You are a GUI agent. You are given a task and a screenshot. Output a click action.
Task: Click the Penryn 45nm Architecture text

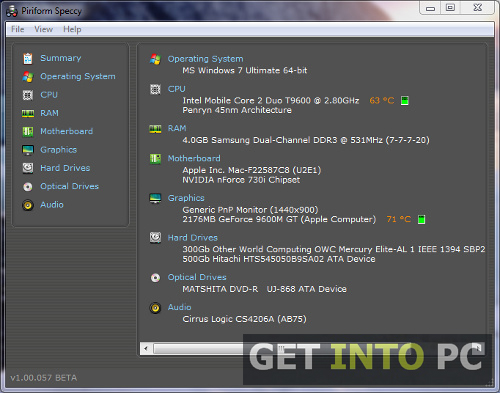237,110
